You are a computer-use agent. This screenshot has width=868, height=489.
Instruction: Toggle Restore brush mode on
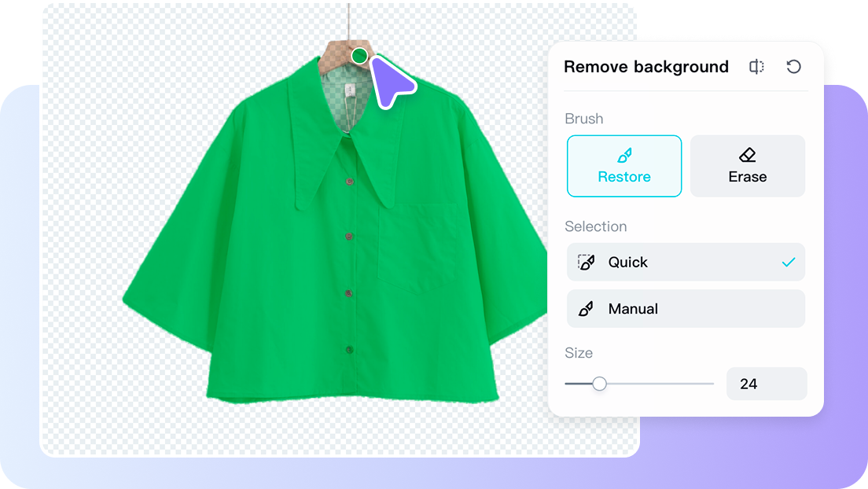(624, 166)
